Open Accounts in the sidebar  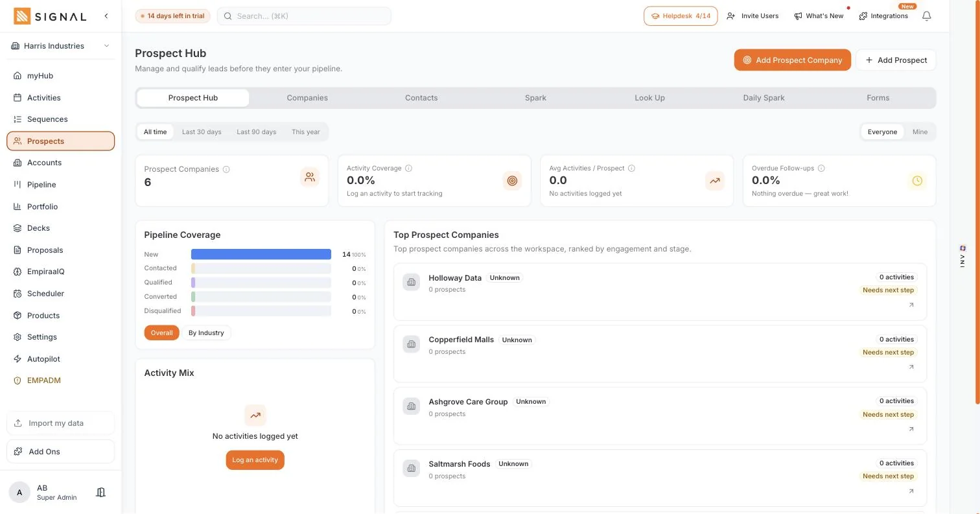61,163
